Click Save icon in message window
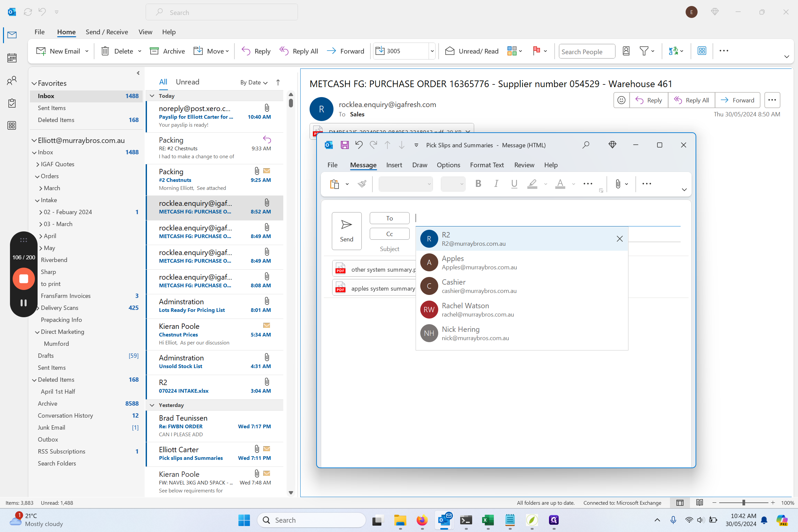 pyautogui.click(x=345, y=145)
